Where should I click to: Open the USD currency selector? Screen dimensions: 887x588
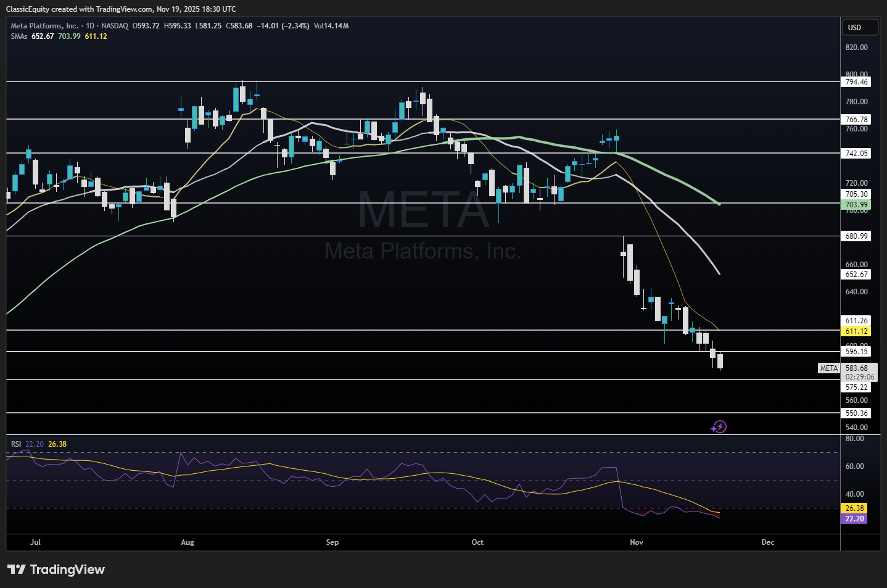pyautogui.click(x=859, y=27)
